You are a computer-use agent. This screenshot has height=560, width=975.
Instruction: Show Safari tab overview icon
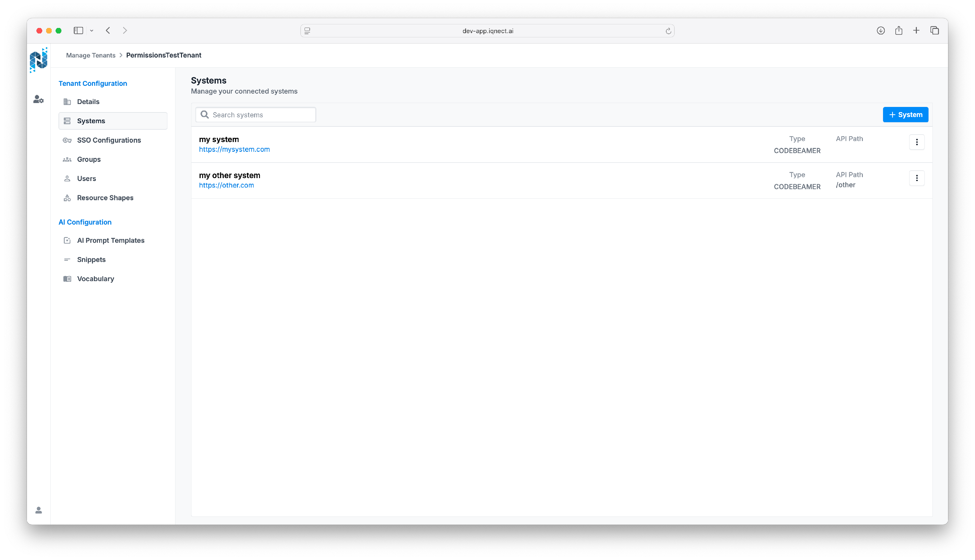(x=935, y=30)
